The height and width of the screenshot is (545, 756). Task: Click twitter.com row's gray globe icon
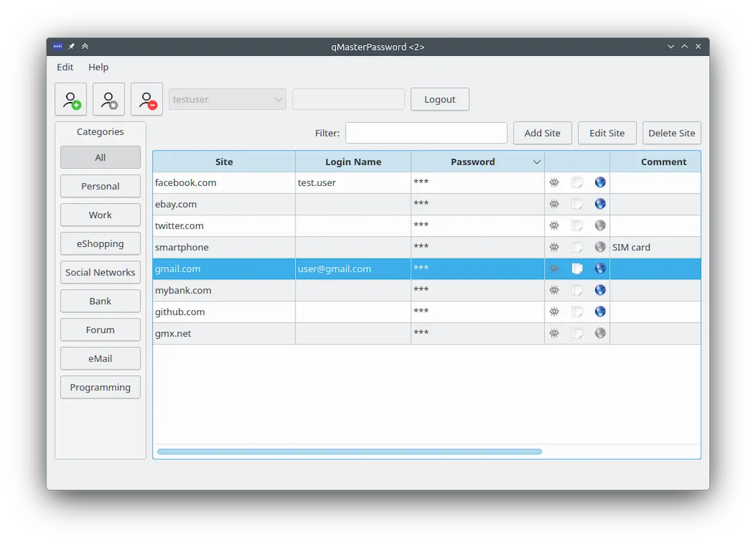[600, 226]
